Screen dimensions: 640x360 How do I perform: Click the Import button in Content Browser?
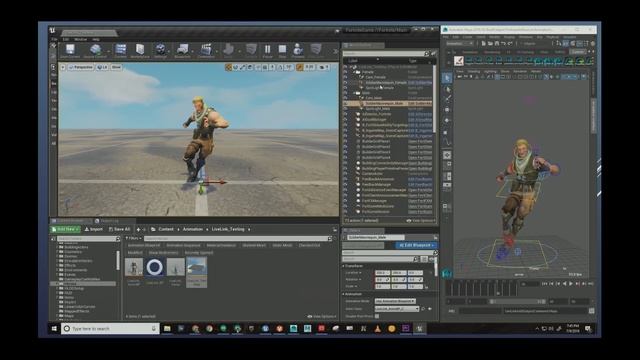click(93, 229)
